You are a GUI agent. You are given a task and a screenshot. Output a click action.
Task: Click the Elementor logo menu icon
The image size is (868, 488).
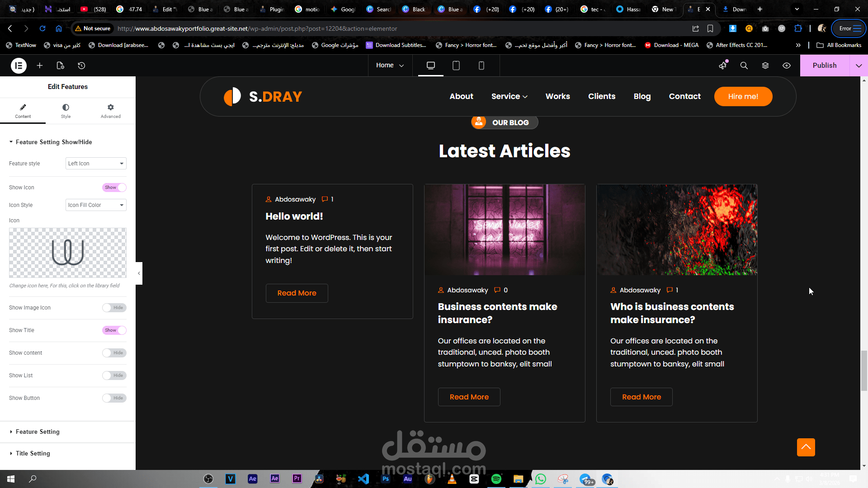tap(19, 66)
